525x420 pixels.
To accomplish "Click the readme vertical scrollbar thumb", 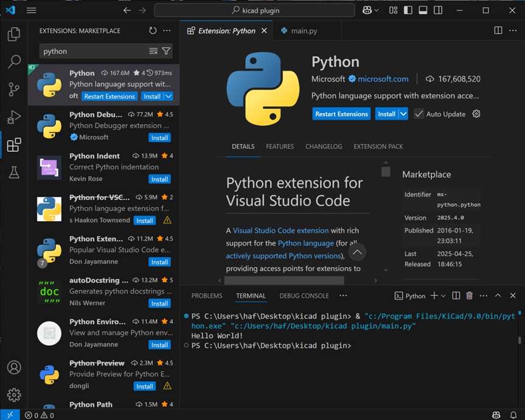I will point(386,171).
